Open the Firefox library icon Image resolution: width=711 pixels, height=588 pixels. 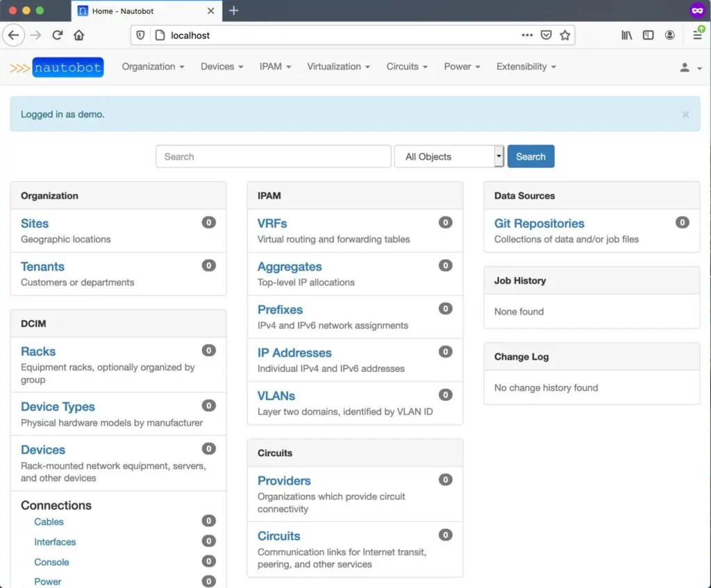tap(627, 35)
